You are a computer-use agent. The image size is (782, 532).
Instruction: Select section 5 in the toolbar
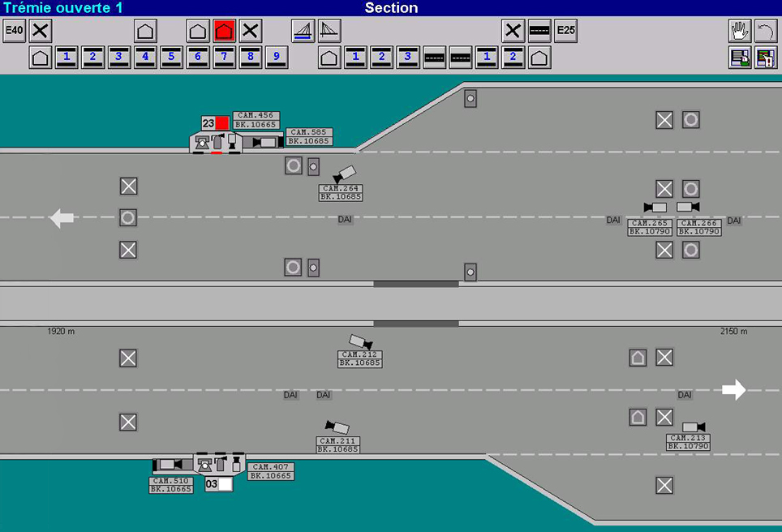[x=171, y=58]
